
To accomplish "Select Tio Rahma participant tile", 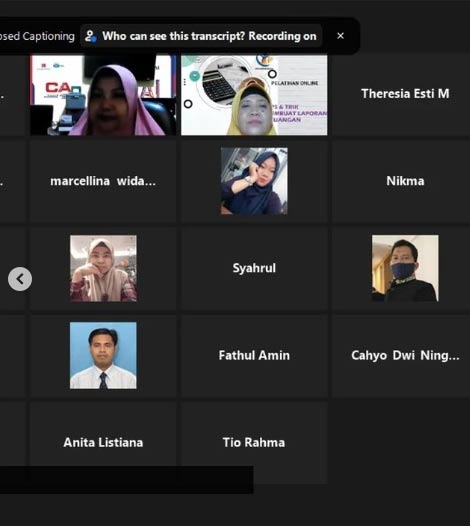I will tap(254, 442).
